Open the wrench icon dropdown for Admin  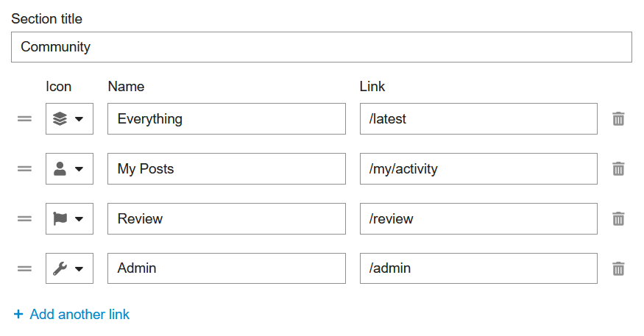tap(69, 269)
